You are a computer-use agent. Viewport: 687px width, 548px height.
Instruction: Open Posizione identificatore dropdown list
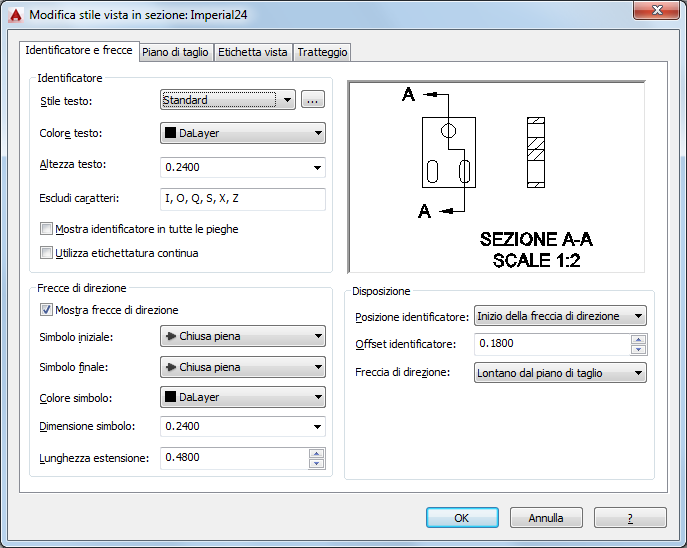pyautogui.click(x=560, y=316)
